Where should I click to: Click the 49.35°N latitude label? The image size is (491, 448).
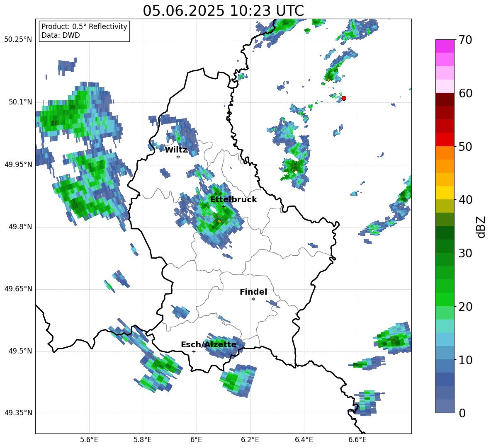point(18,413)
